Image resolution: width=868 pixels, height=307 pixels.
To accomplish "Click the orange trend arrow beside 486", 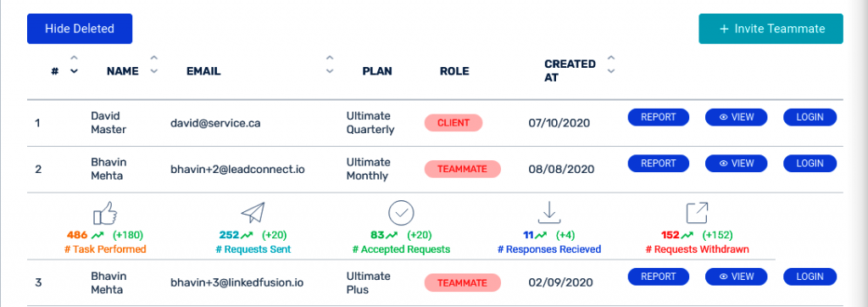I will click(99, 235).
